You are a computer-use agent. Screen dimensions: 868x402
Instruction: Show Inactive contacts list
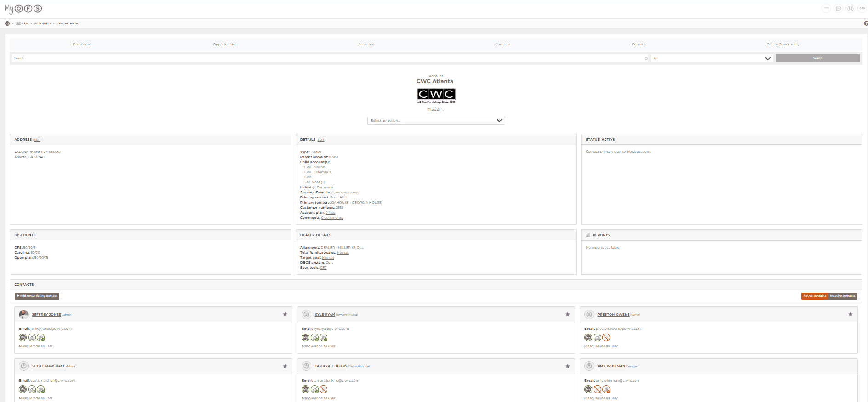843,296
